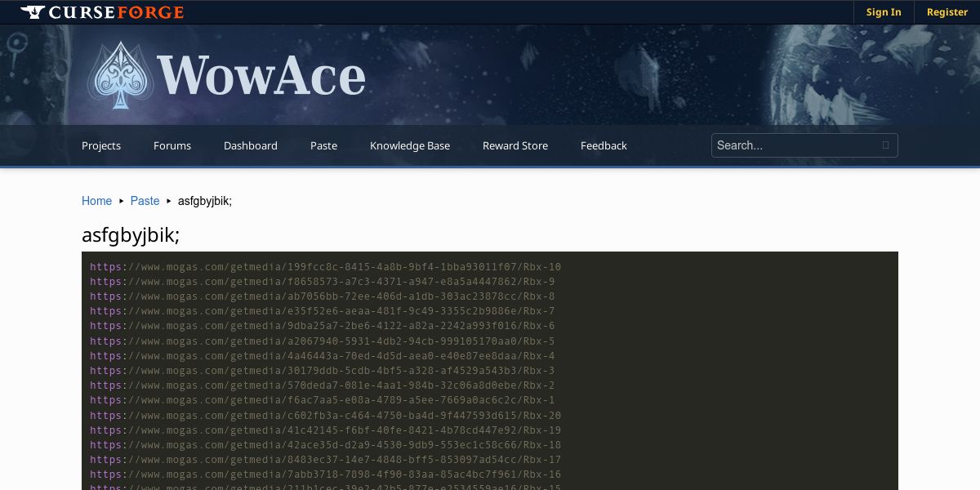Click the URL line ending Rbx-5
The width and height of the screenshot is (980, 490).
[322, 341]
